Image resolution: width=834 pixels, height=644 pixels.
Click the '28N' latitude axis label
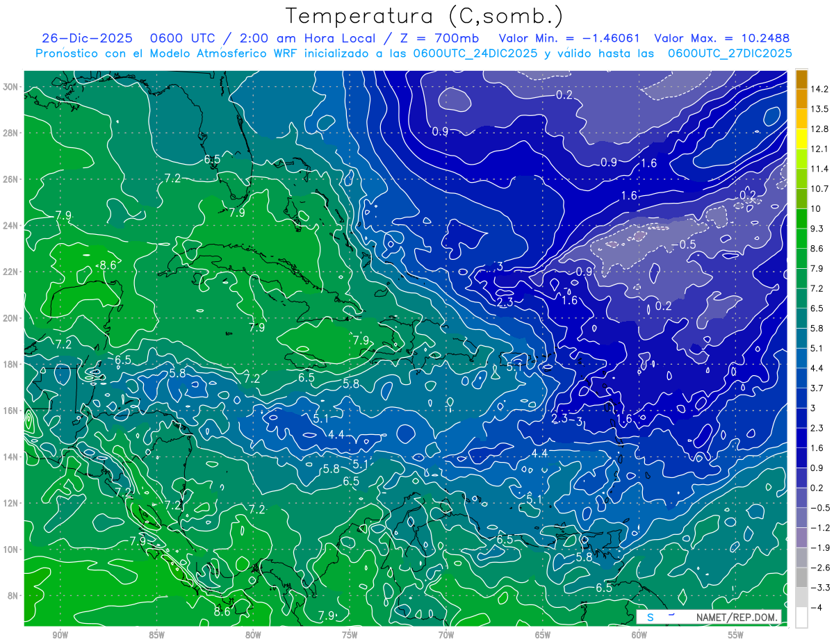tap(10, 133)
